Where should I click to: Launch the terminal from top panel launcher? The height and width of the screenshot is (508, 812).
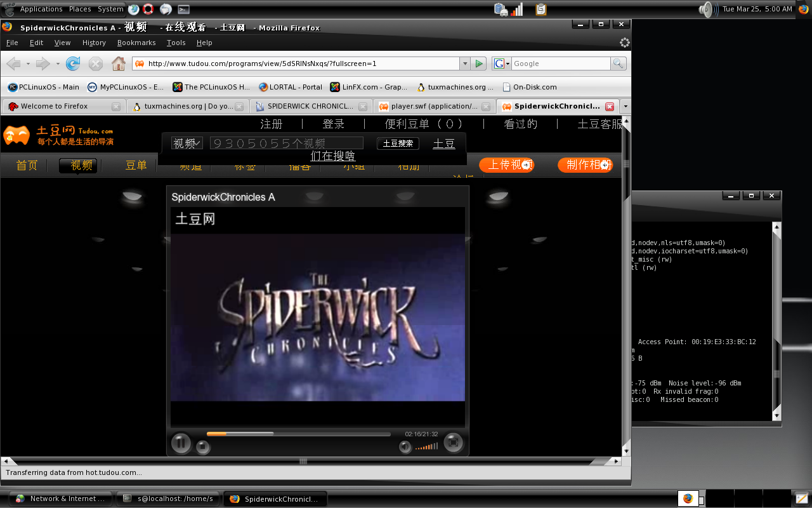point(183,9)
